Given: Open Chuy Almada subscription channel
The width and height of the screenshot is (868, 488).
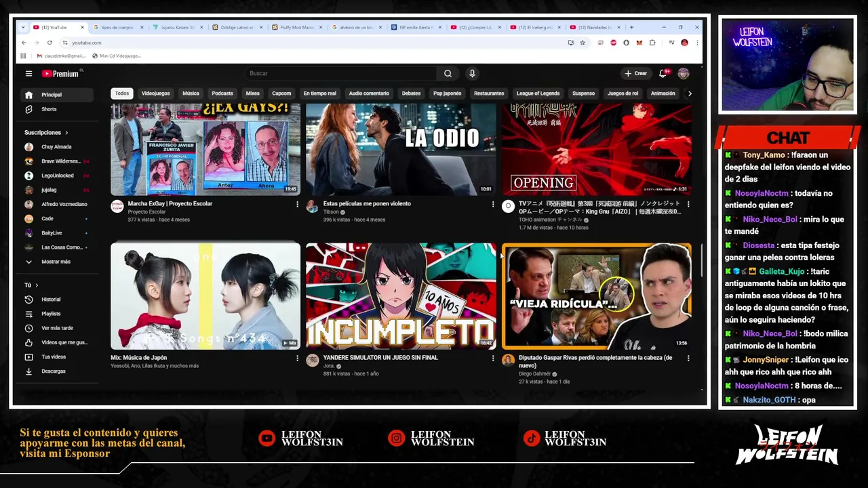Looking at the screenshot, I should coord(56,147).
